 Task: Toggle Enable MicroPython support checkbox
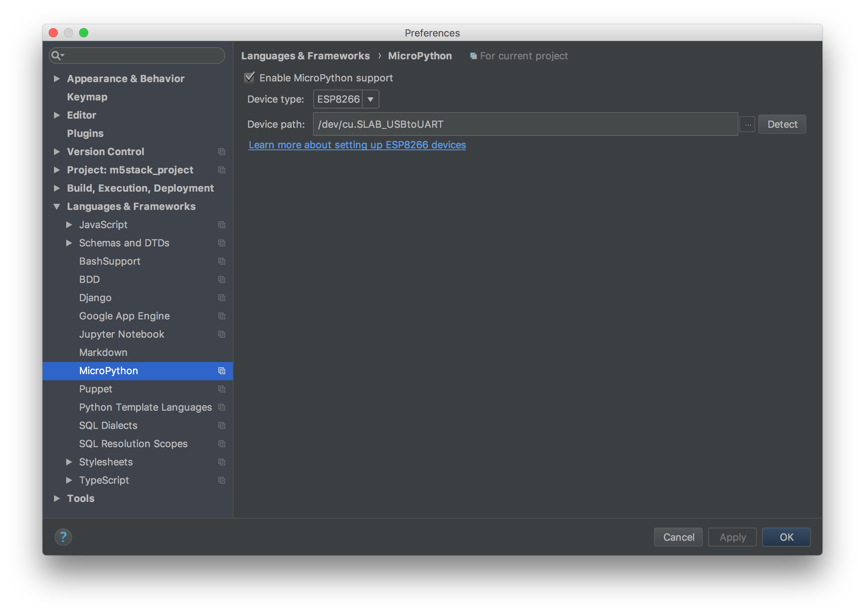250,78
